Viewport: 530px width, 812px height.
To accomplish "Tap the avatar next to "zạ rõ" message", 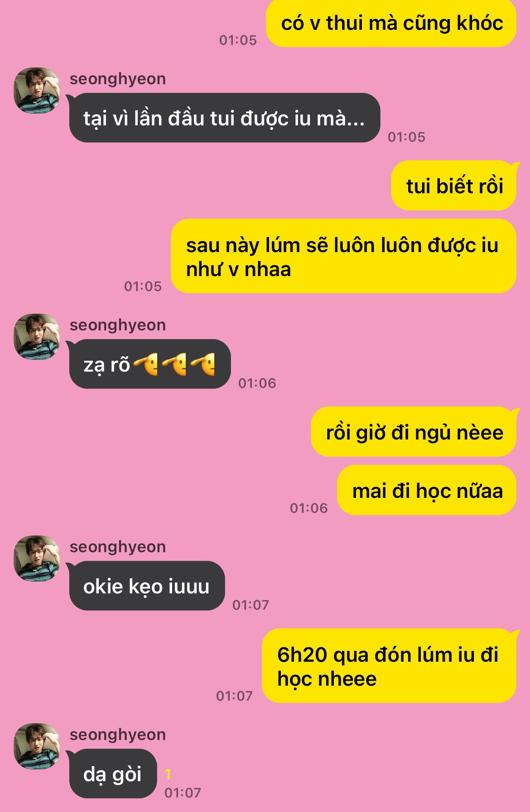I will tap(37, 337).
